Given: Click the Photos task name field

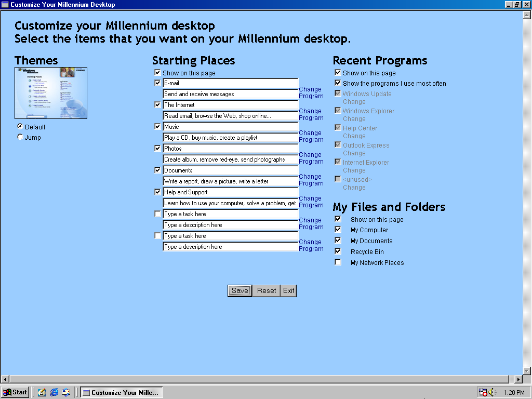Looking at the screenshot, I should point(230,149).
